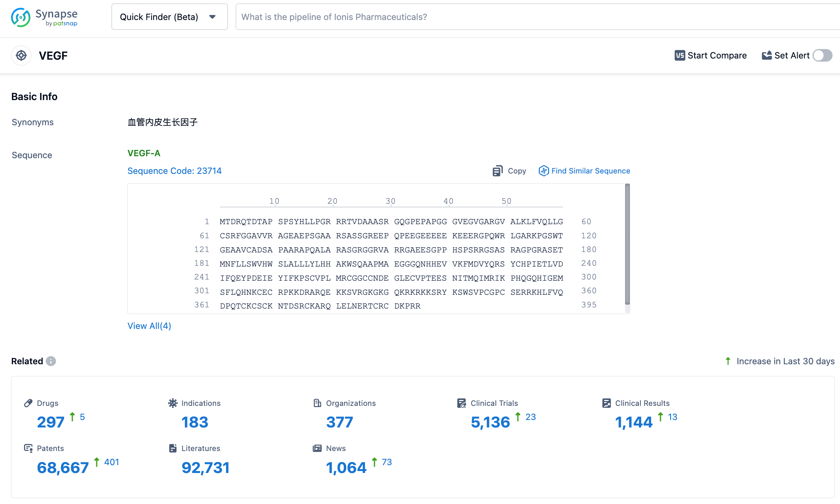Viewport: 840px width, 504px height.
Task: Open Quick Finder search bar dropdown
Action: pyautogui.click(x=213, y=16)
